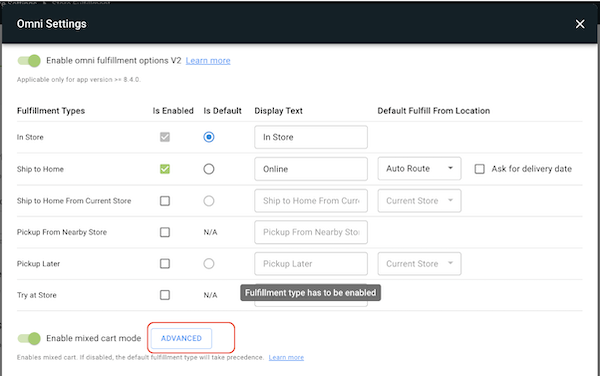Image resolution: width=600 pixels, height=376 pixels.
Task: Select Pickup Later default radio button
Action: (x=209, y=264)
